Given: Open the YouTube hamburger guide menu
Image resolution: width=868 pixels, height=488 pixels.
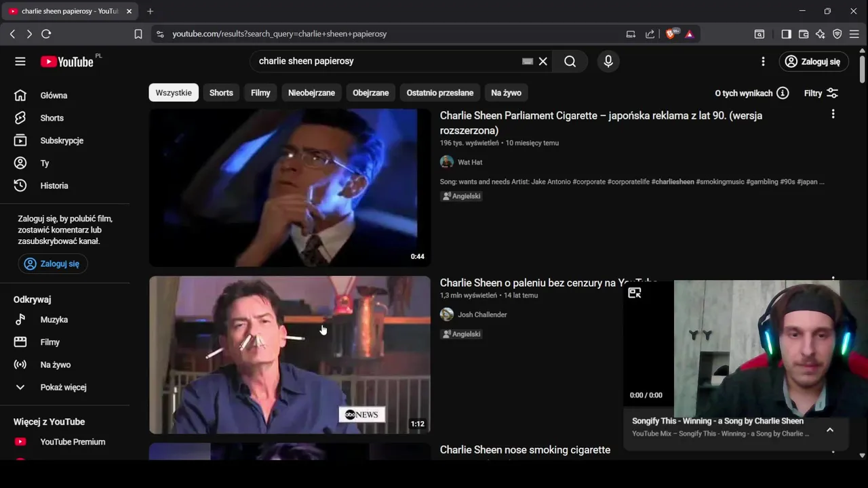Looking at the screenshot, I should [20, 62].
